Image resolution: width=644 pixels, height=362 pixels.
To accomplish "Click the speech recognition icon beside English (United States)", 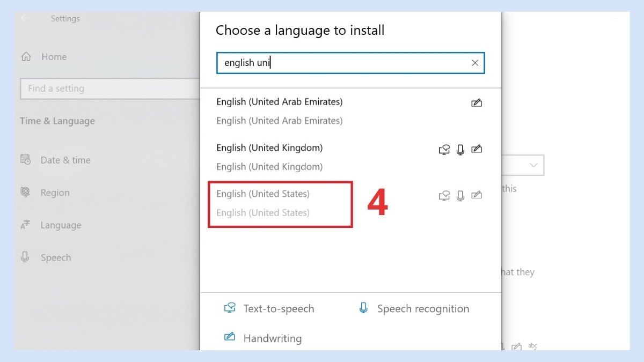I will [x=460, y=195].
